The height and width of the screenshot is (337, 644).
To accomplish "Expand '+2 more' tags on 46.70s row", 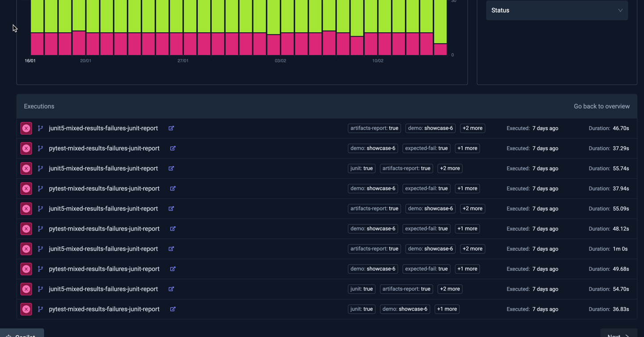I will pos(472,128).
